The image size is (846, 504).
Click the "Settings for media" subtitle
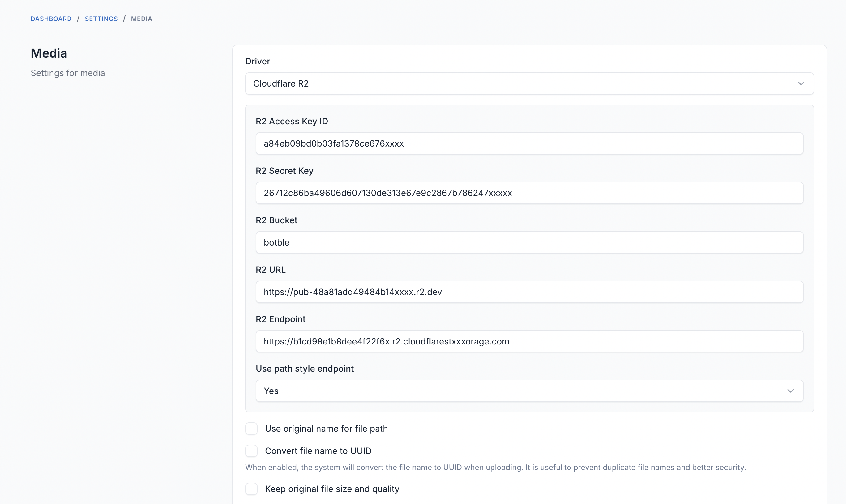(x=68, y=73)
